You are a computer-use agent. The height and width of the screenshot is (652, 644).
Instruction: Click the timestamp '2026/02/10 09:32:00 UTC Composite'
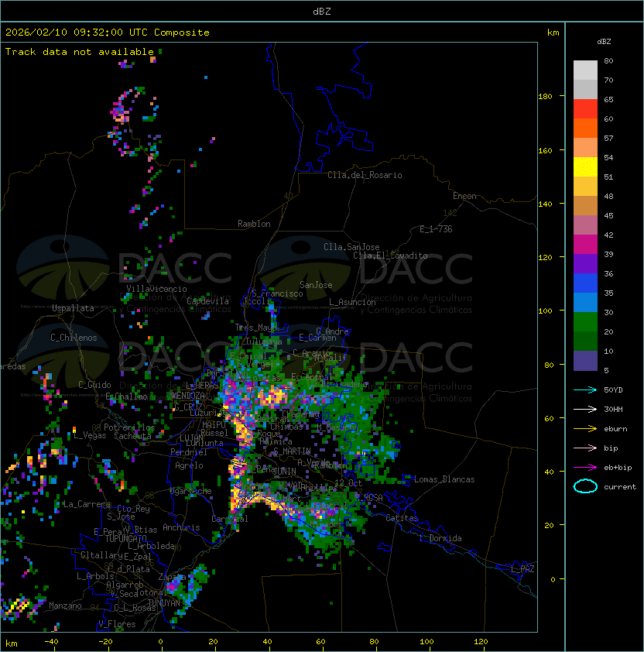(108, 33)
